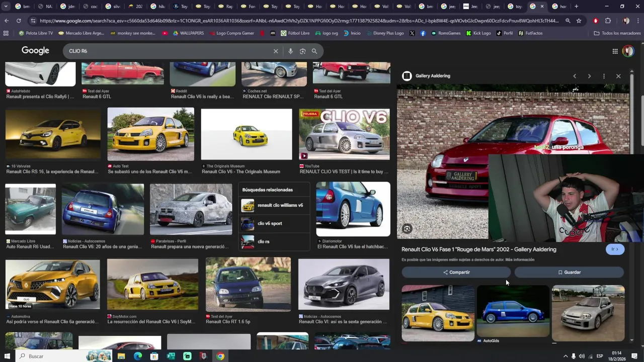Viewport: 644px width, 362px height.
Task: Open the Google apps grid
Action: coord(615,51)
